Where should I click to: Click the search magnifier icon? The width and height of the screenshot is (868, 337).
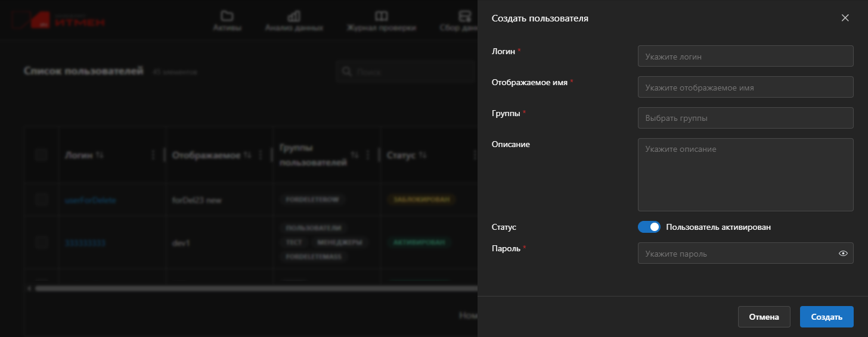(x=346, y=72)
